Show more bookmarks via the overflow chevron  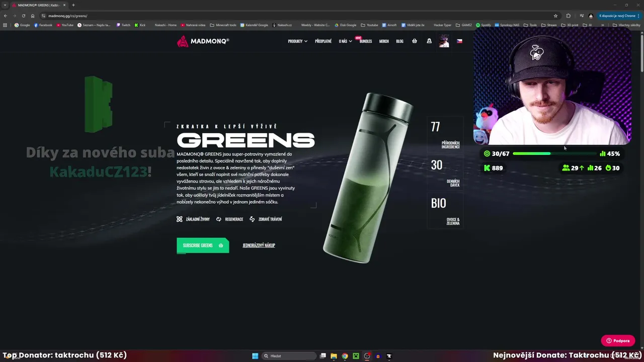pos(603,25)
